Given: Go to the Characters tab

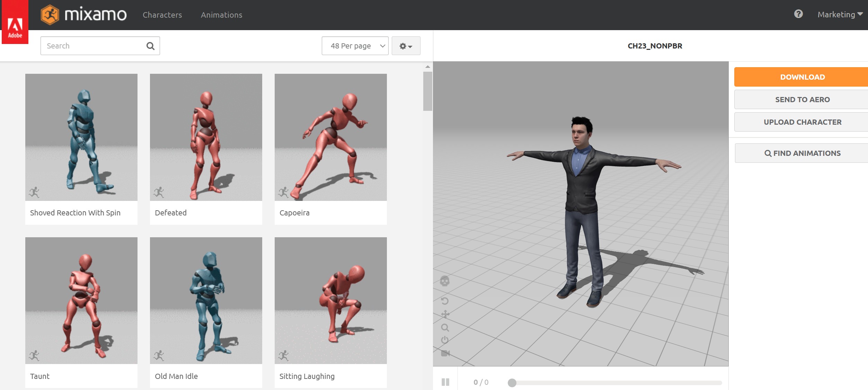Looking at the screenshot, I should pyautogui.click(x=162, y=15).
